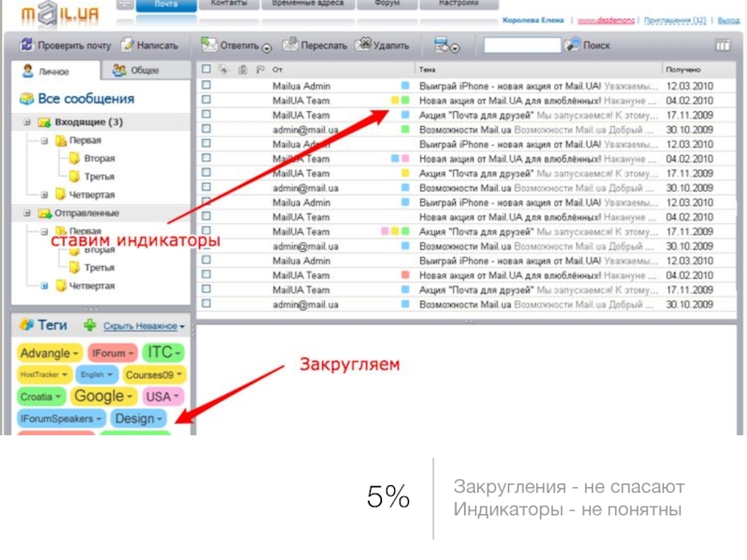Open the Настройки tab

pyautogui.click(x=458, y=4)
